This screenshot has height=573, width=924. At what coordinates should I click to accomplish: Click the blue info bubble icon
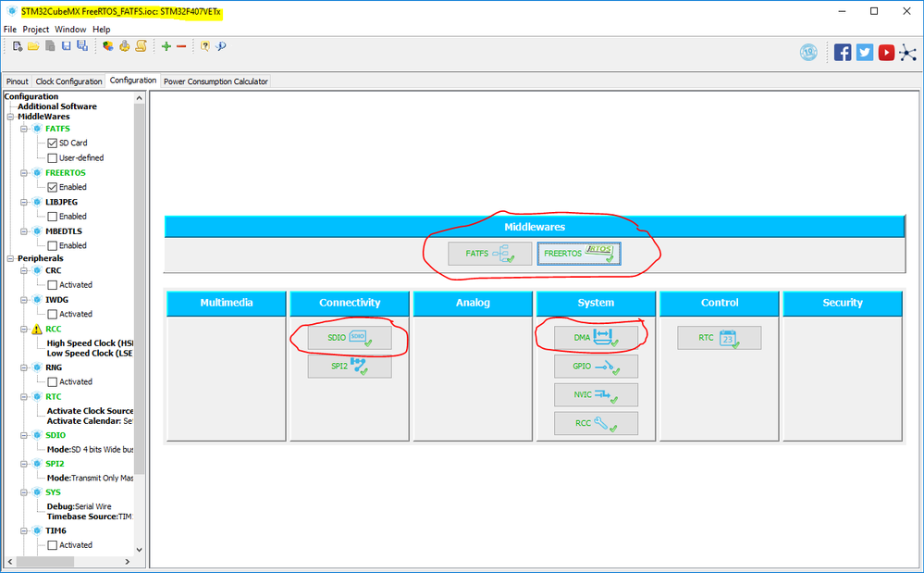[221, 46]
